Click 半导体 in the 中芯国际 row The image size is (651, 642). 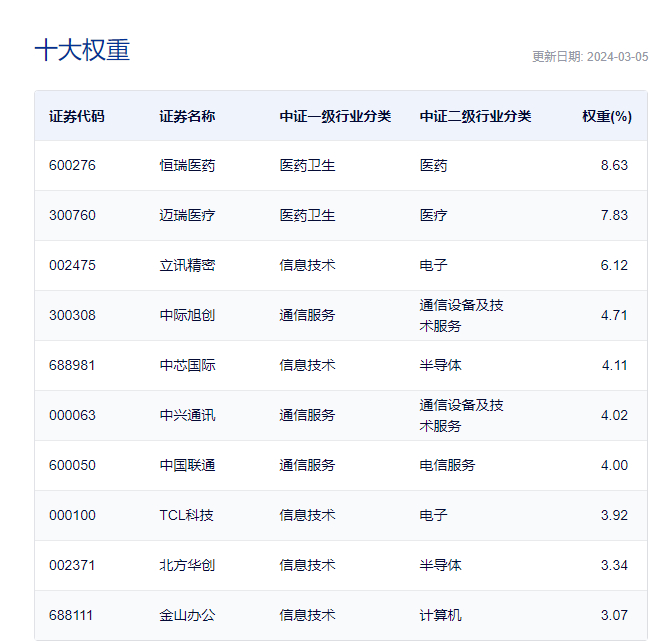[x=441, y=365]
